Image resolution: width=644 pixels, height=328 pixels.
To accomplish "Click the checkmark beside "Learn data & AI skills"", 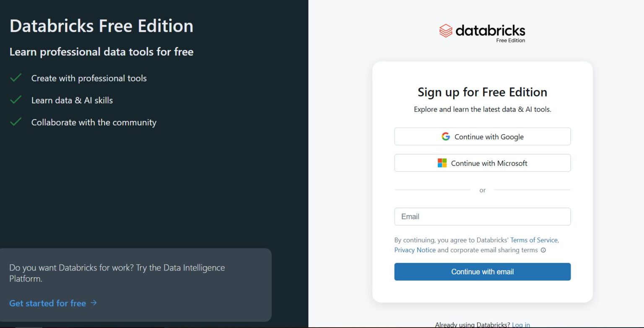I will click(x=16, y=100).
